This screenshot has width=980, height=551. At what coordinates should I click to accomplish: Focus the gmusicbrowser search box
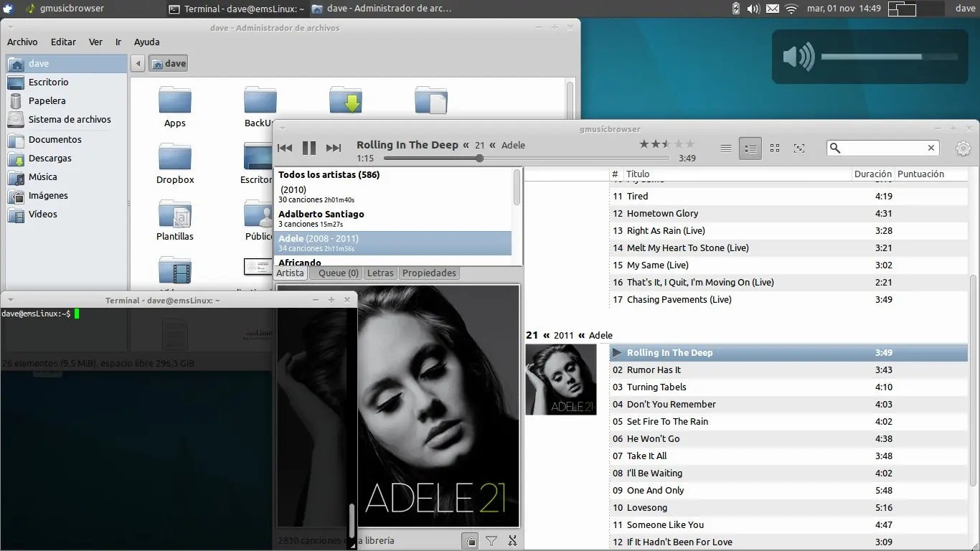tap(883, 148)
